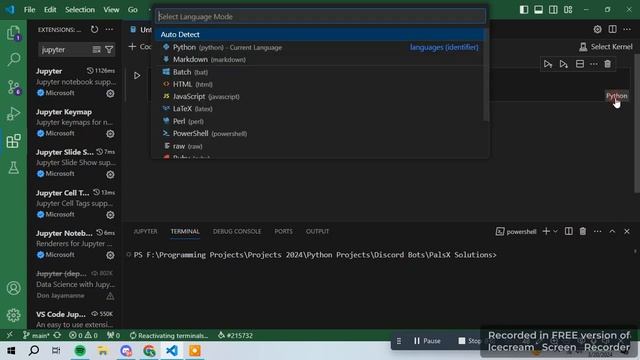Open Windows Start menu
Viewport: 640px width, 360px height.
tap(11, 351)
